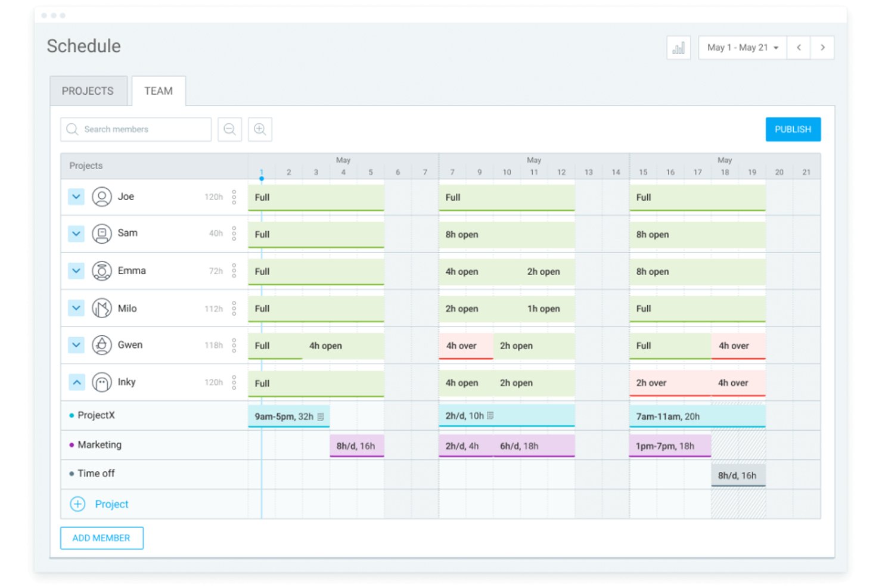Click Gwen's avatar icon
The height and width of the screenshot is (588, 882).
tap(102, 346)
